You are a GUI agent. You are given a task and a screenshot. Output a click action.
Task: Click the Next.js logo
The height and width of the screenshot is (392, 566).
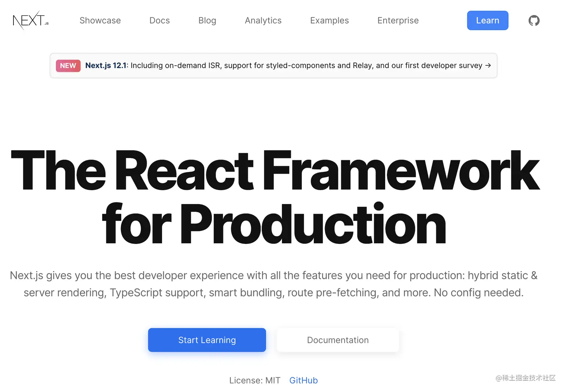[31, 21]
